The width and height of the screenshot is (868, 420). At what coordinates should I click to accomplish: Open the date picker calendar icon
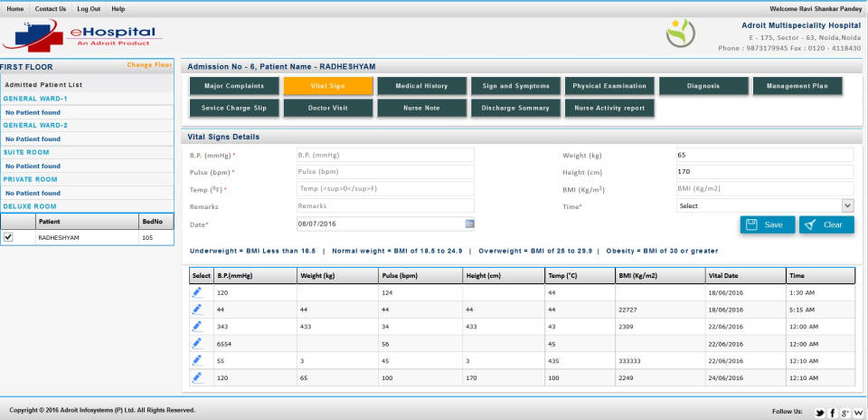click(x=469, y=224)
